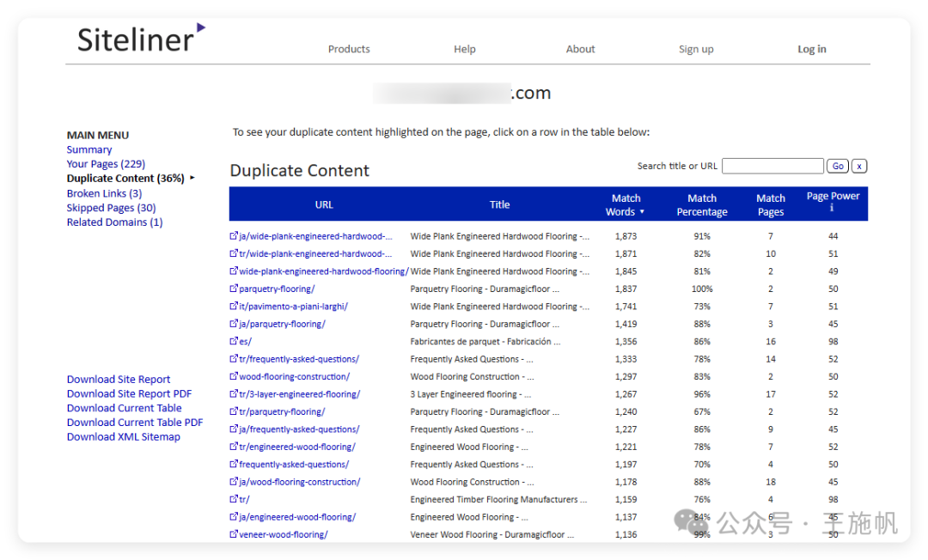This screenshot has width=928, height=560.
Task: Open external link icon beside tr/3-layer-engineered-flooring/
Action: [x=234, y=393]
